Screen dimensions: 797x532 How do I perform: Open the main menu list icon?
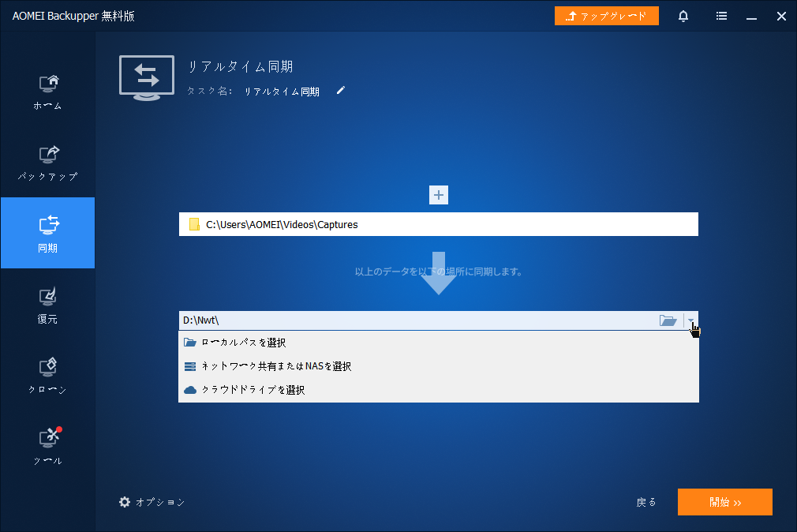coord(721,17)
